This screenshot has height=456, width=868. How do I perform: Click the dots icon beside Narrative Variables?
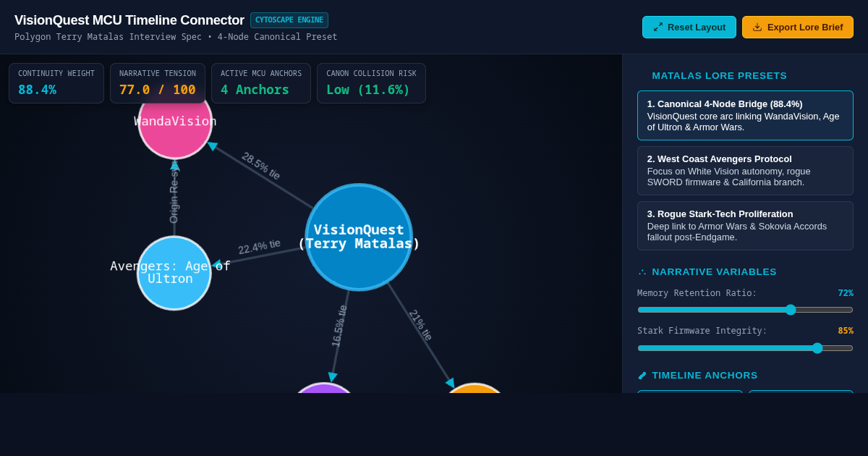(x=642, y=272)
